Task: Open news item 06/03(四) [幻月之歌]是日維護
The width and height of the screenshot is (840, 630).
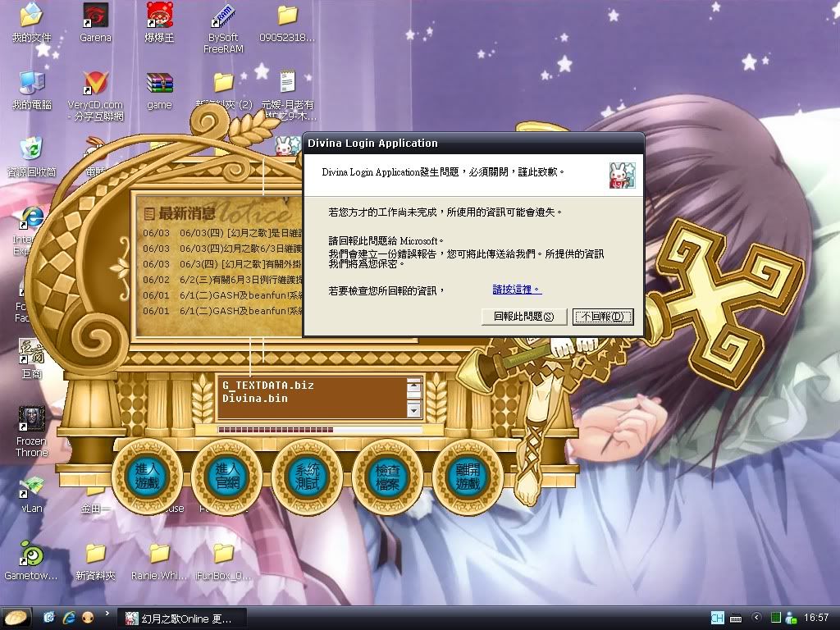Action: click(222, 233)
